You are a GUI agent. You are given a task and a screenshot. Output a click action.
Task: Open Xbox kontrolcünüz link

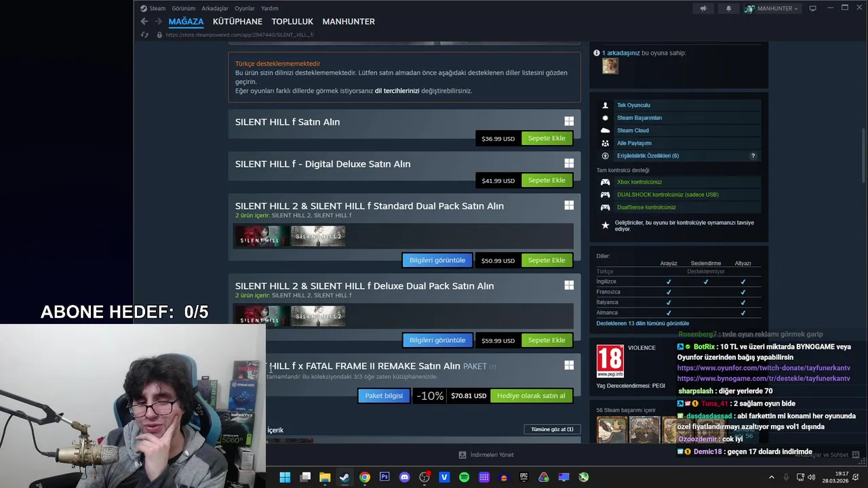point(639,182)
